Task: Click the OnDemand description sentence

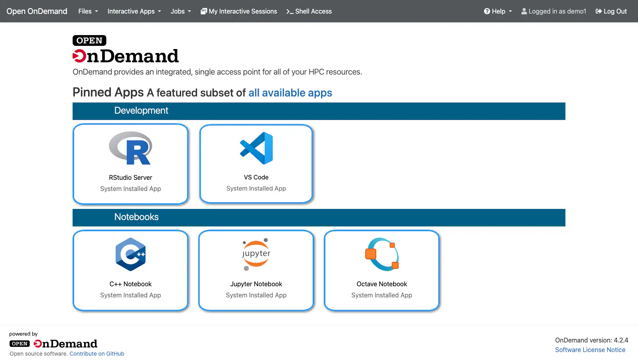Action: pos(217,72)
